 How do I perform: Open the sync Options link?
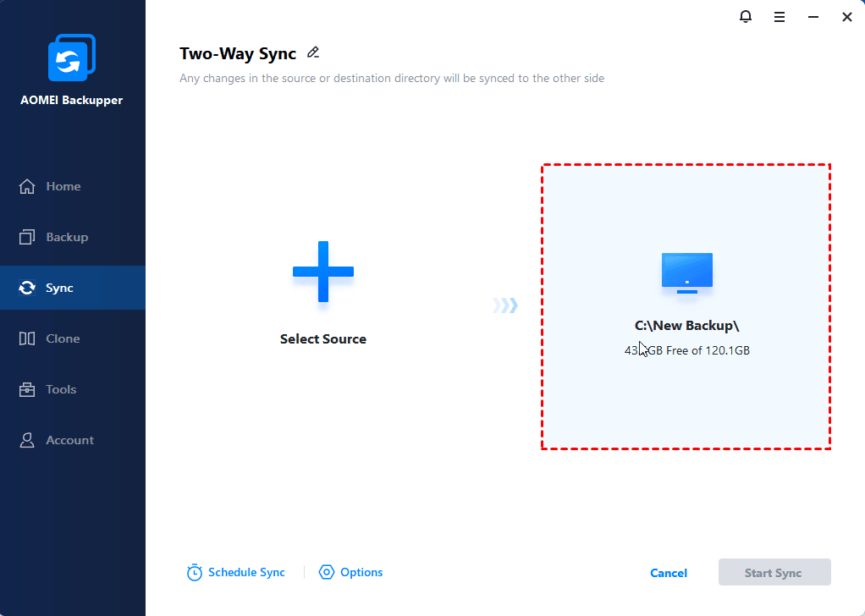[x=361, y=573]
